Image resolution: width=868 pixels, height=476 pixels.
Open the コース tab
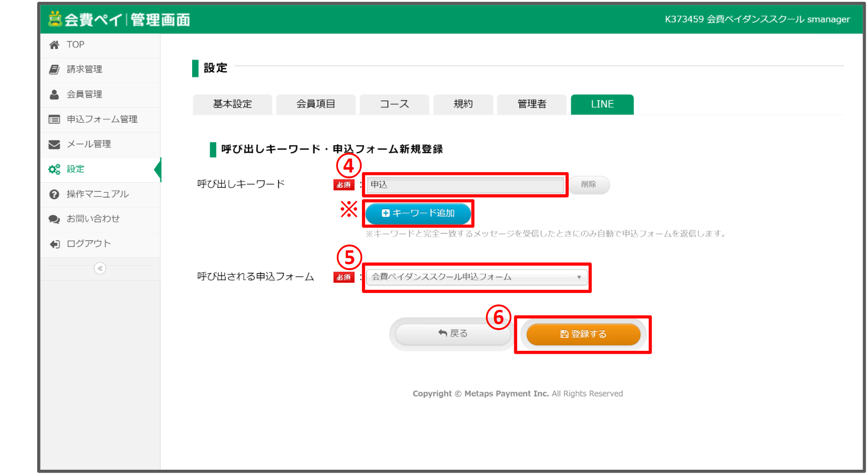(x=394, y=104)
